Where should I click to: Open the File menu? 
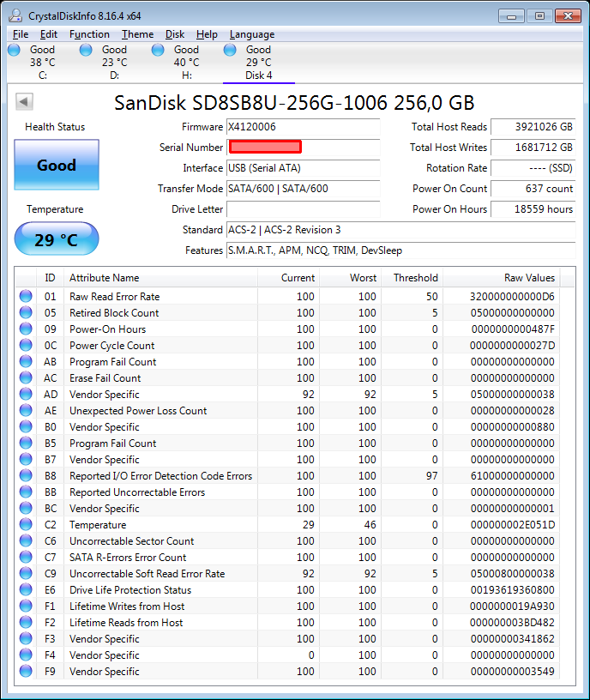click(x=21, y=34)
